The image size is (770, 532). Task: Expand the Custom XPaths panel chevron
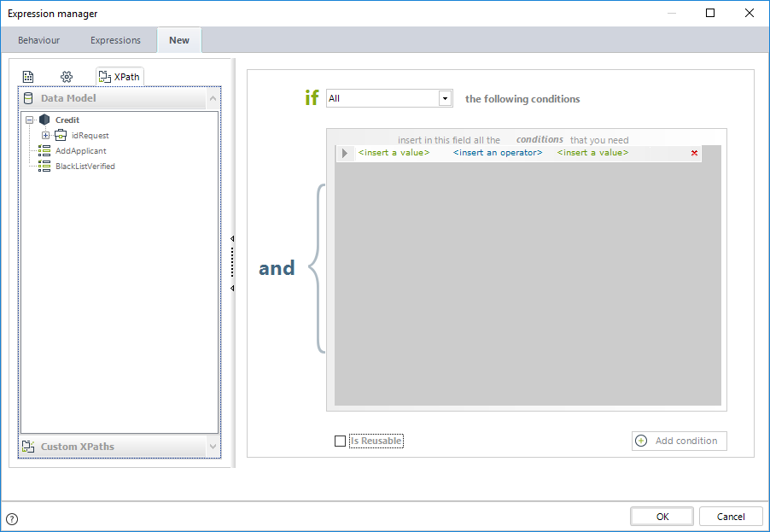pos(213,446)
